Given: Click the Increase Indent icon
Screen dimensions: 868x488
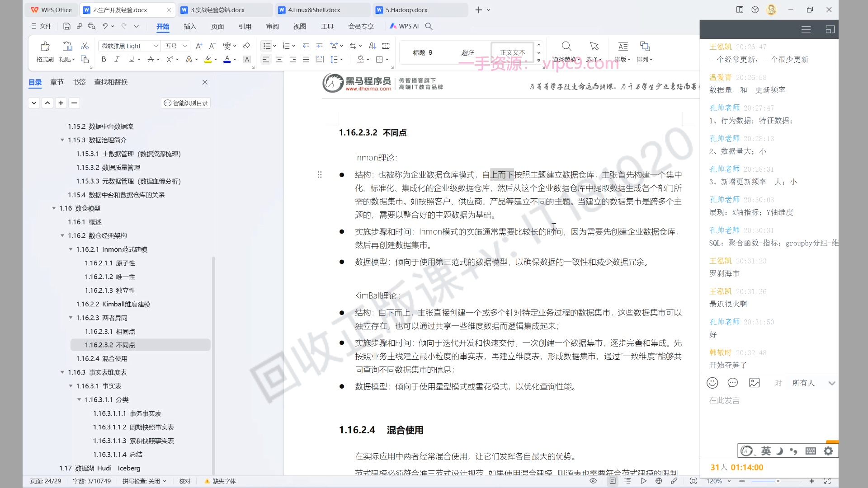Looking at the screenshot, I should pos(319,46).
